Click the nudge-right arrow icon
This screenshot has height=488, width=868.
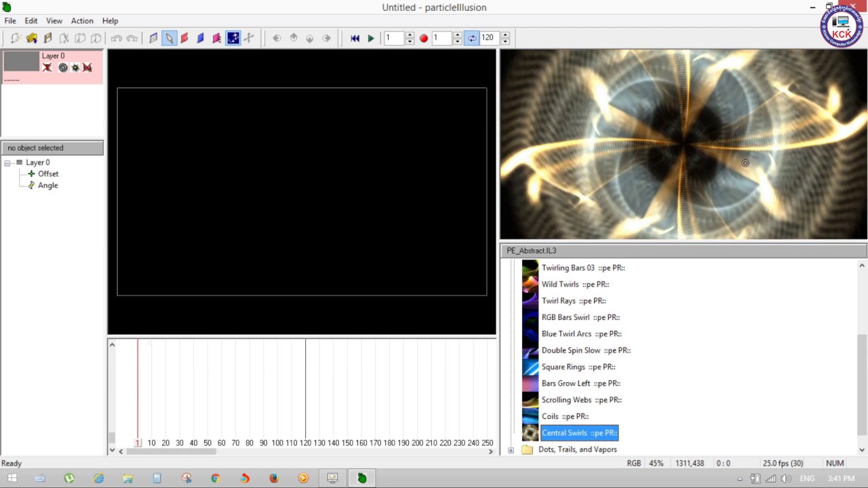coord(326,39)
